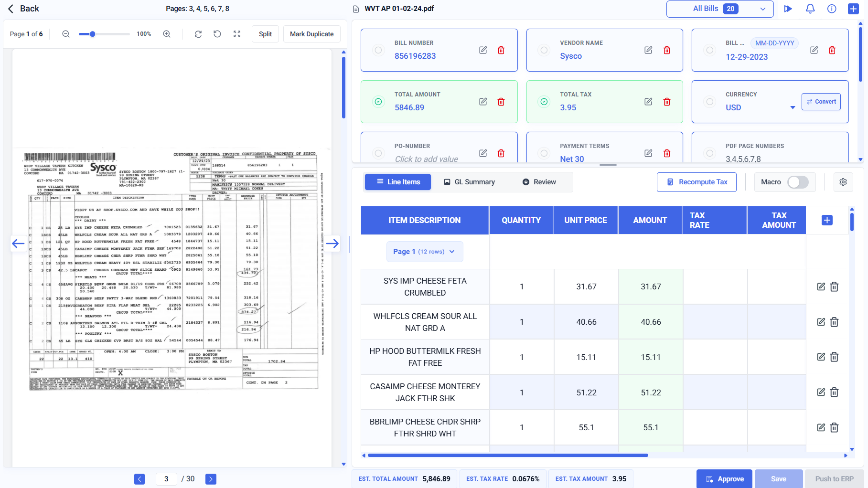Open the notifications bell

[x=810, y=9]
